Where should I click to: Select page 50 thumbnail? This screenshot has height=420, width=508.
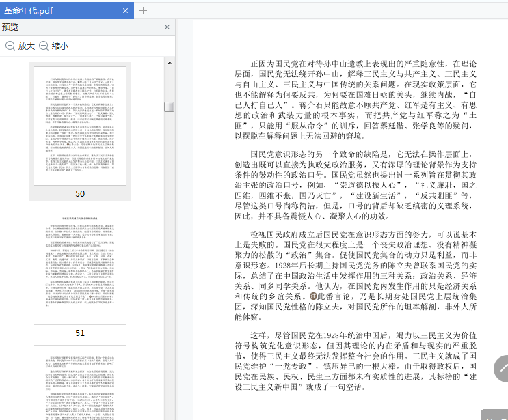click(80, 126)
